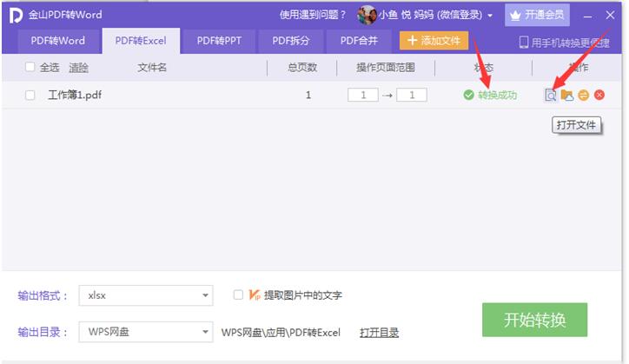The height and width of the screenshot is (364, 629).
Task: Click the 文件名 column header
Action: (152, 68)
